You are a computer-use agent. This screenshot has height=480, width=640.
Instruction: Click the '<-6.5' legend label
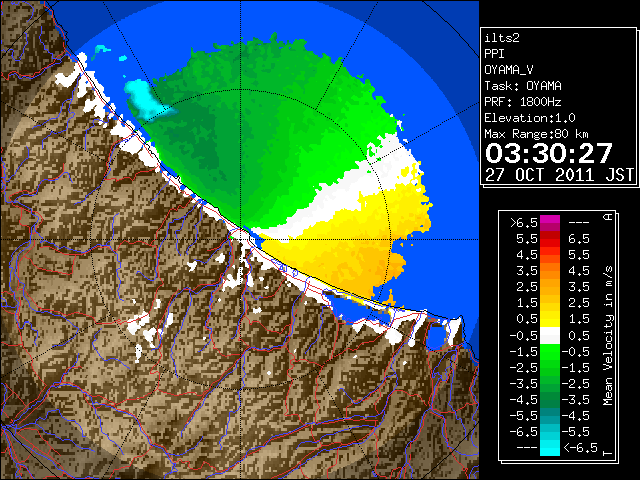point(580,448)
